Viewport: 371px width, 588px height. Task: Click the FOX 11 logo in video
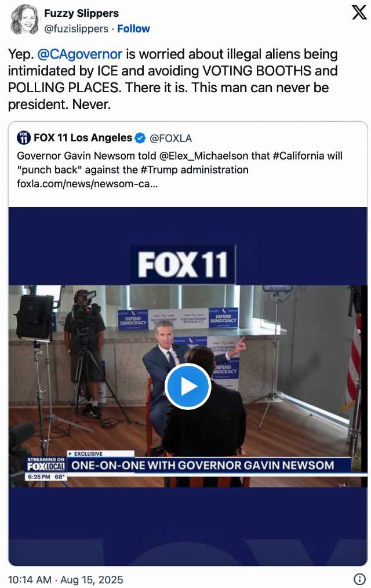click(183, 264)
